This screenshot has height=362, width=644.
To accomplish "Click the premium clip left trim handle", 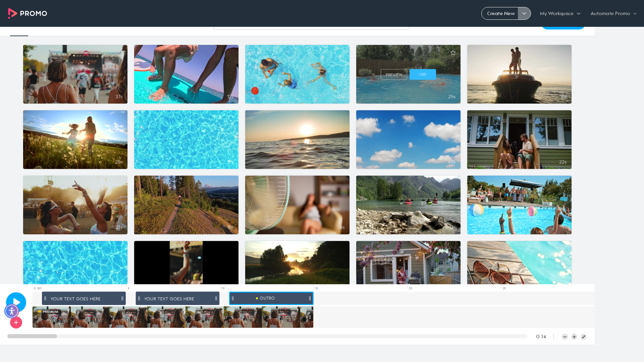I will tap(36, 317).
